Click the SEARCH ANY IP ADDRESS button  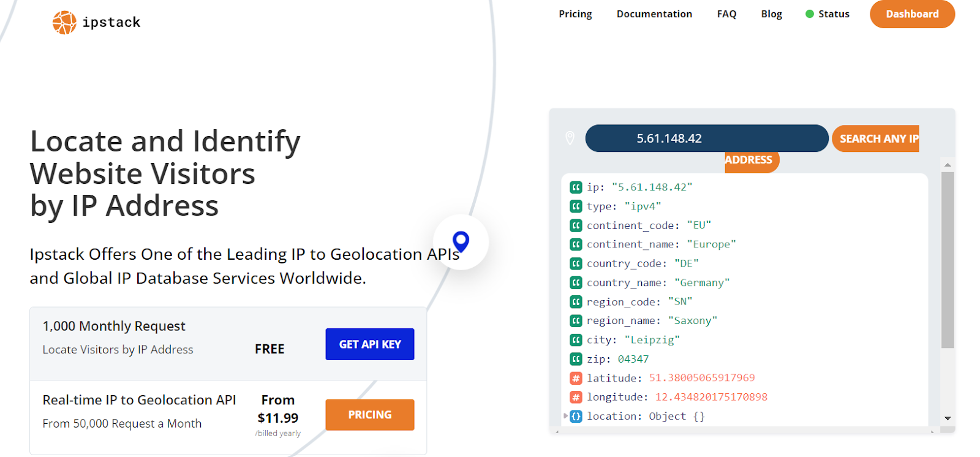875,139
